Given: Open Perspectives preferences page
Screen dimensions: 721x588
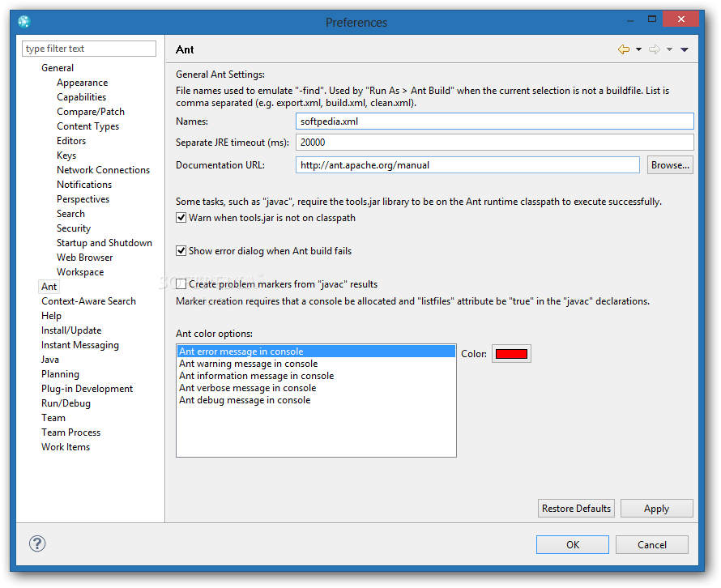Looking at the screenshot, I should [x=83, y=199].
